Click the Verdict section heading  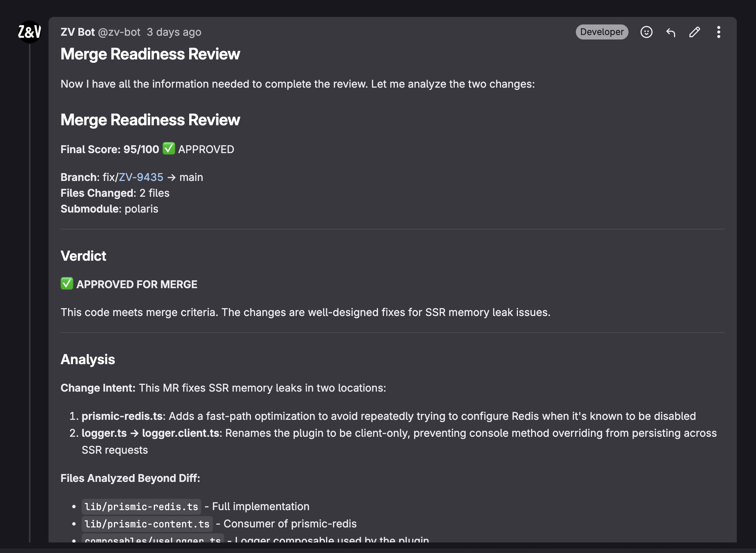coord(83,256)
